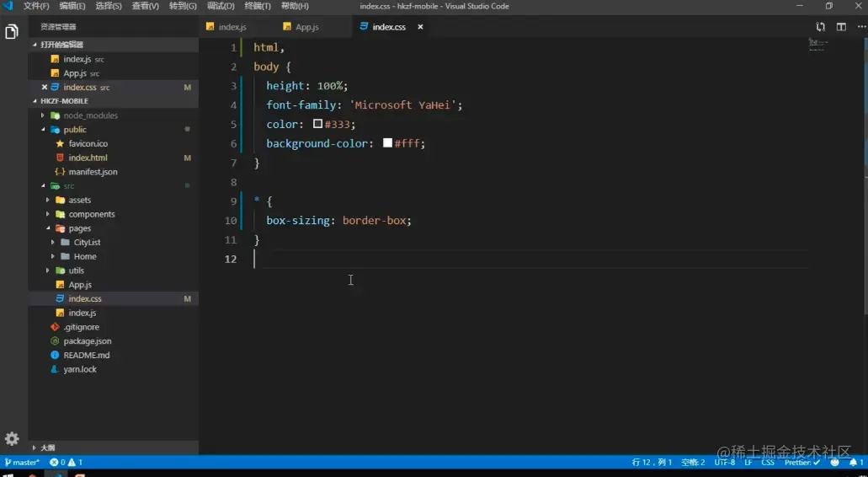Open the Manage gear icon
The width and height of the screenshot is (868, 477).
[x=12, y=439]
